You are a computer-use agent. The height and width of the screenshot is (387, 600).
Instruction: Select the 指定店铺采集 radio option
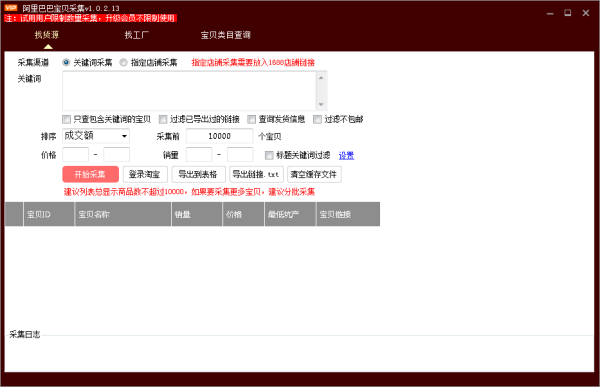pos(123,62)
